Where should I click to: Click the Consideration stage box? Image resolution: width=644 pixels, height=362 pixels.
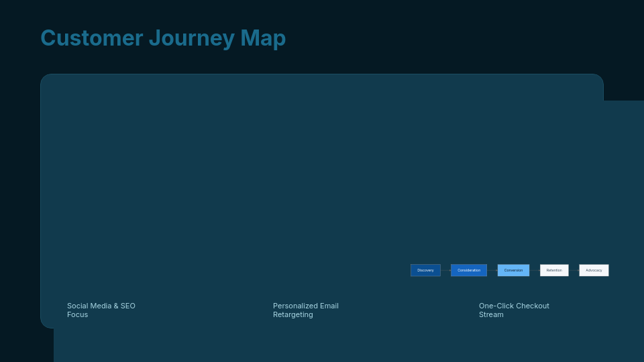(x=469, y=270)
